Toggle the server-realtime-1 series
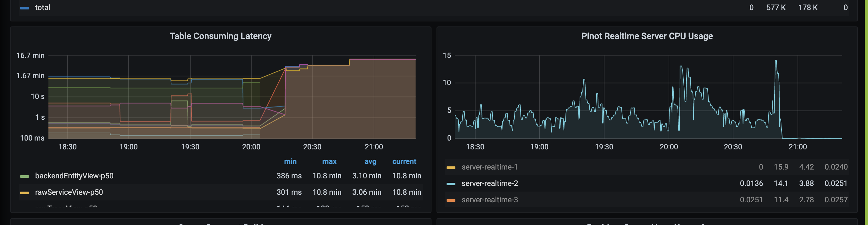Viewport: 868px width, 225px height. tap(489, 167)
